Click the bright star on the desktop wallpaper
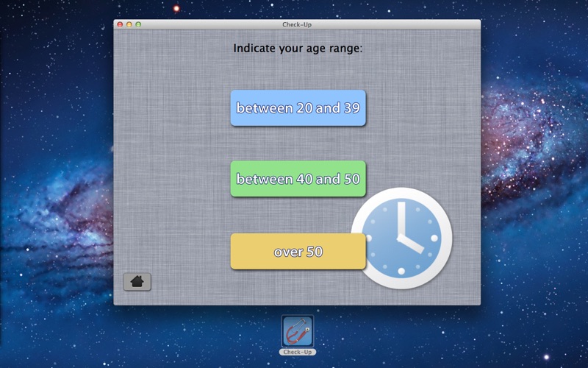 tap(175, 9)
